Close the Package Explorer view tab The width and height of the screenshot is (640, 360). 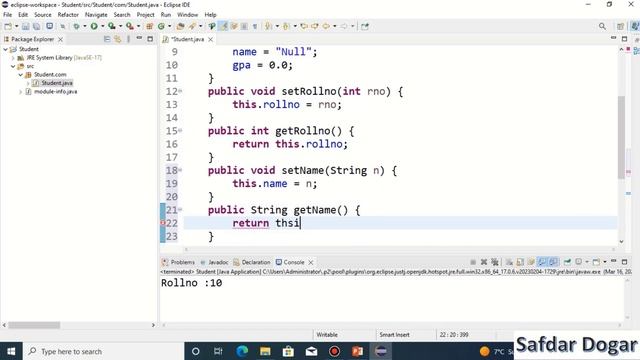point(60,39)
